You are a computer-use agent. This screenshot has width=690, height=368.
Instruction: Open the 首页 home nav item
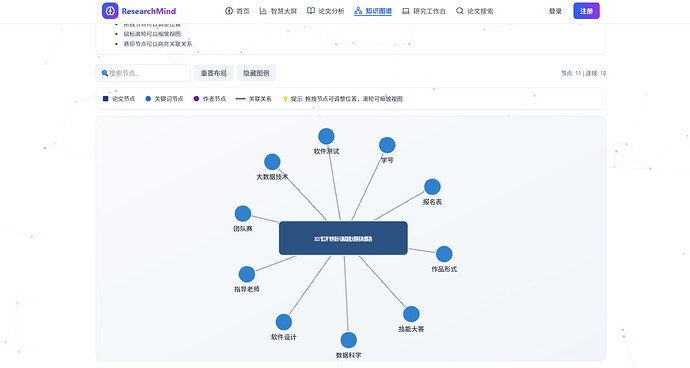pyautogui.click(x=237, y=11)
